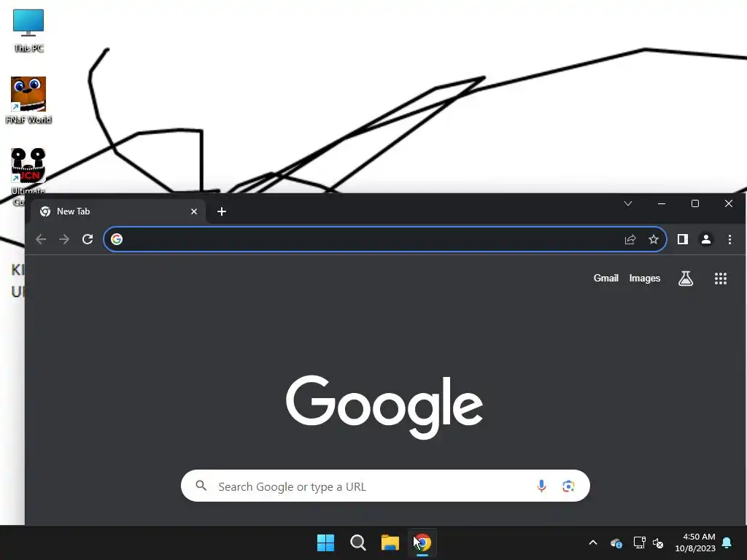Click the Google icon in the address bar

(117, 239)
